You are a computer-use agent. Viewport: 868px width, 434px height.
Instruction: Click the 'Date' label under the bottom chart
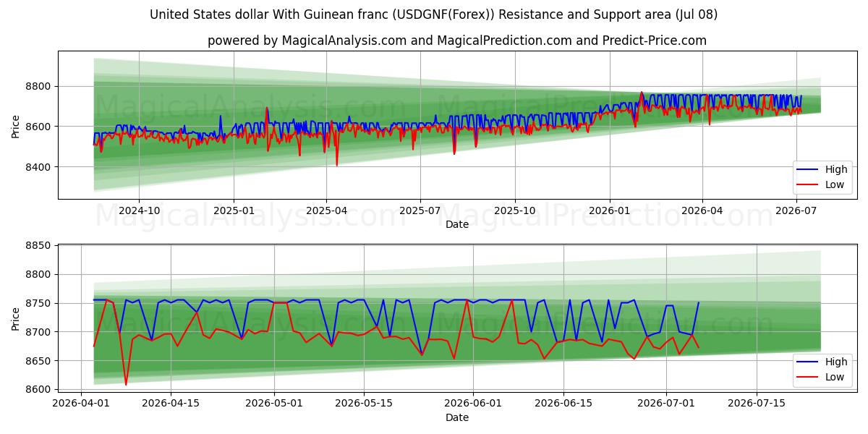pyautogui.click(x=457, y=418)
